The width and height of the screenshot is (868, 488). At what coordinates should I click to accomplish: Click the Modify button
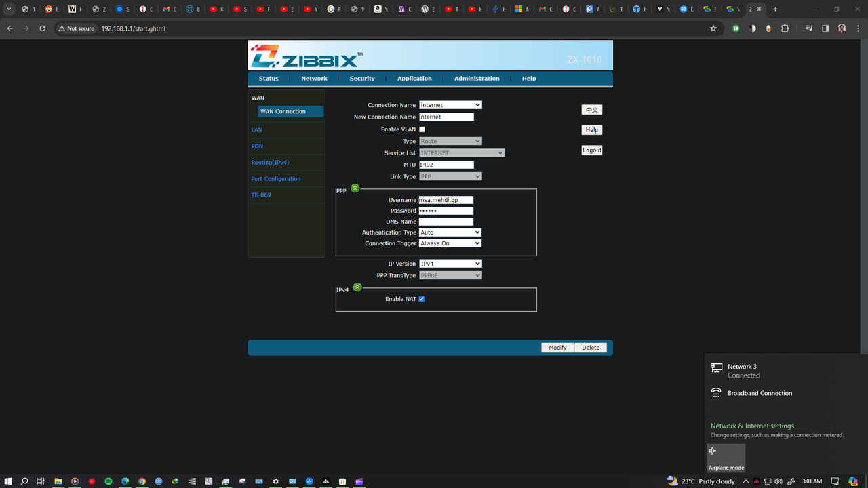pos(557,348)
